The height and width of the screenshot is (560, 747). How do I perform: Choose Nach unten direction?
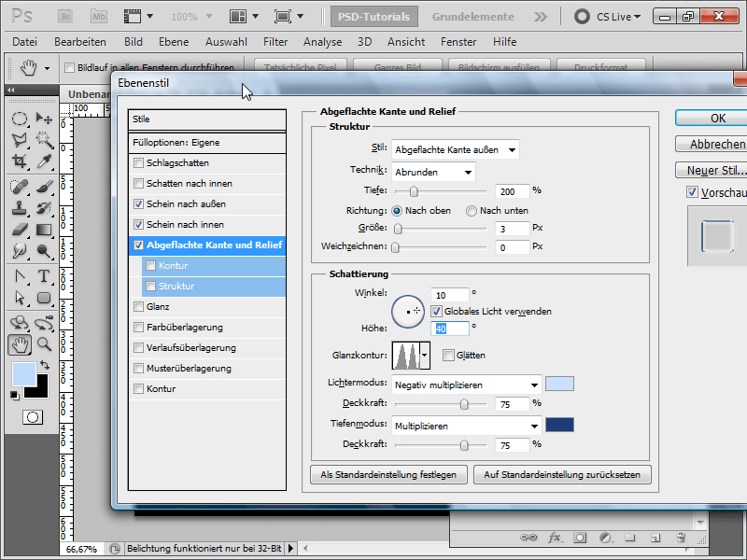[472, 211]
